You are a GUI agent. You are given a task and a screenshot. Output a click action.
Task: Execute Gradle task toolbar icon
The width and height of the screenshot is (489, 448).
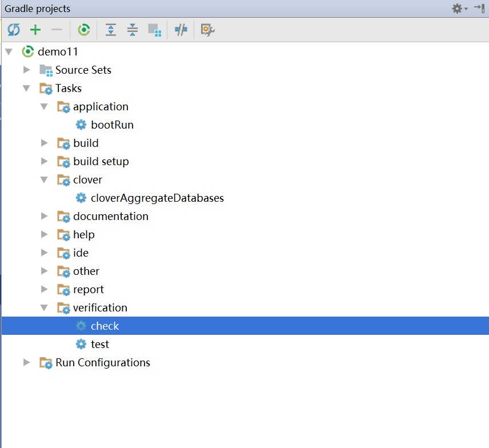[84, 30]
